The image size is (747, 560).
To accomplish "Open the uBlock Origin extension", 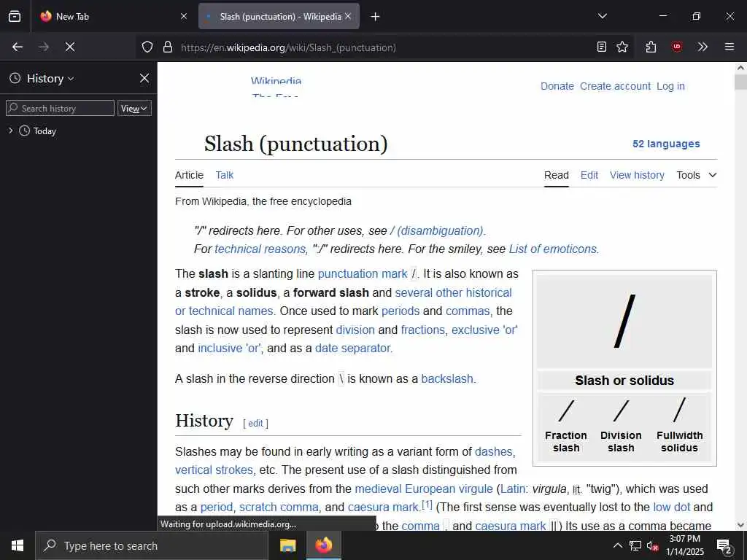I will pos(677,47).
